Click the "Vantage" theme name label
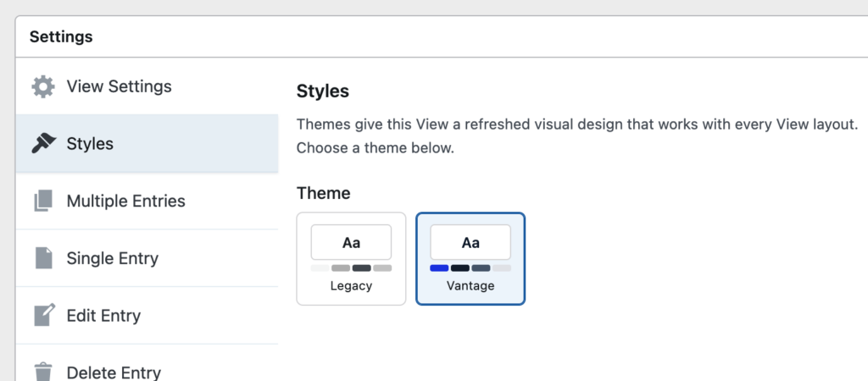This screenshot has height=381, width=868. tap(470, 286)
